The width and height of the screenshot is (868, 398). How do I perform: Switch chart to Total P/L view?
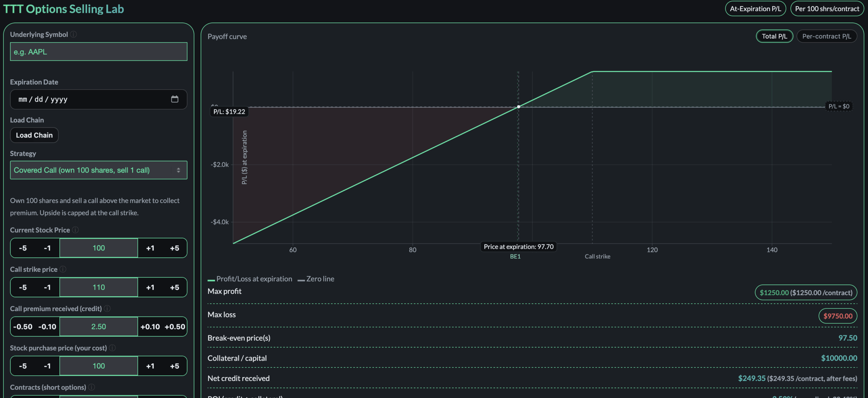(x=774, y=36)
